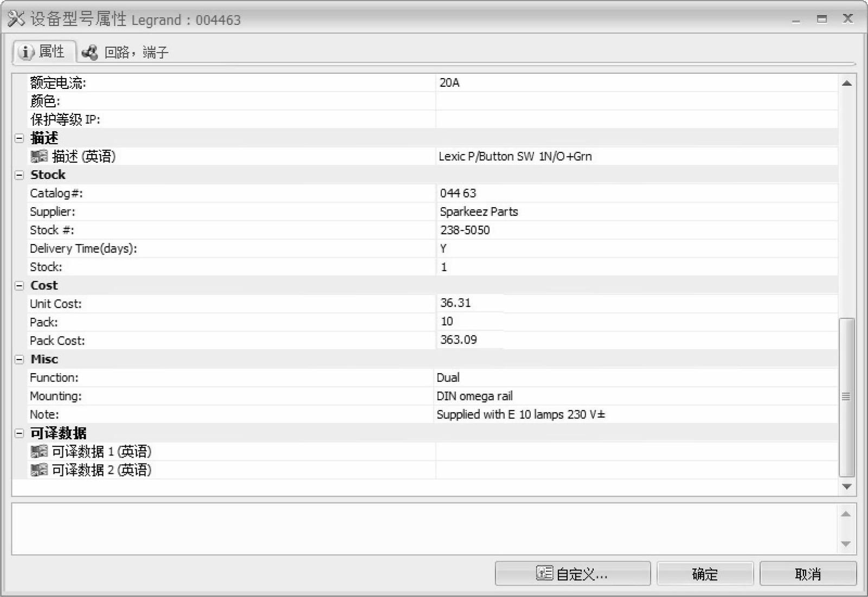The image size is (868, 597).
Task: Click the language flag icon next to 描述 (英语)
Action: (x=39, y=157)
